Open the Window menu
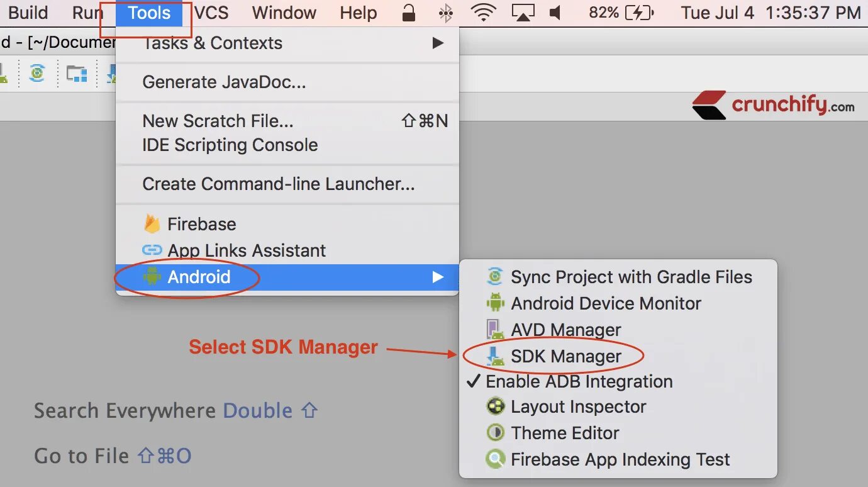This screenshot has height=487, width=868. pos(284,12)
